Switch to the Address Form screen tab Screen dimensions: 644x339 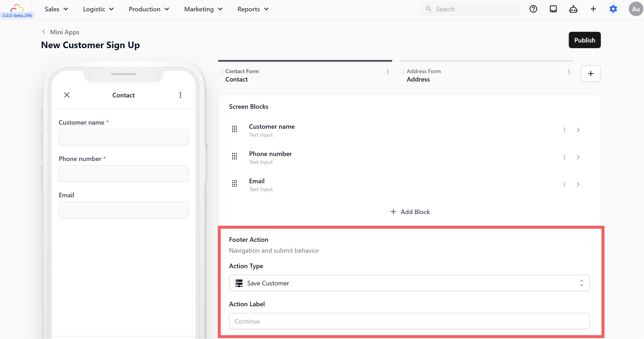(424, 75)
